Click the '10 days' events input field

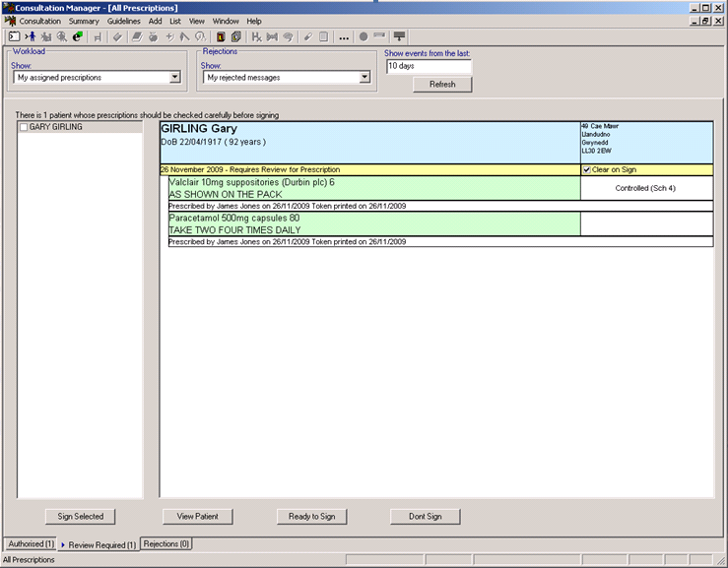pyautogui.click(x=428, y=66)
